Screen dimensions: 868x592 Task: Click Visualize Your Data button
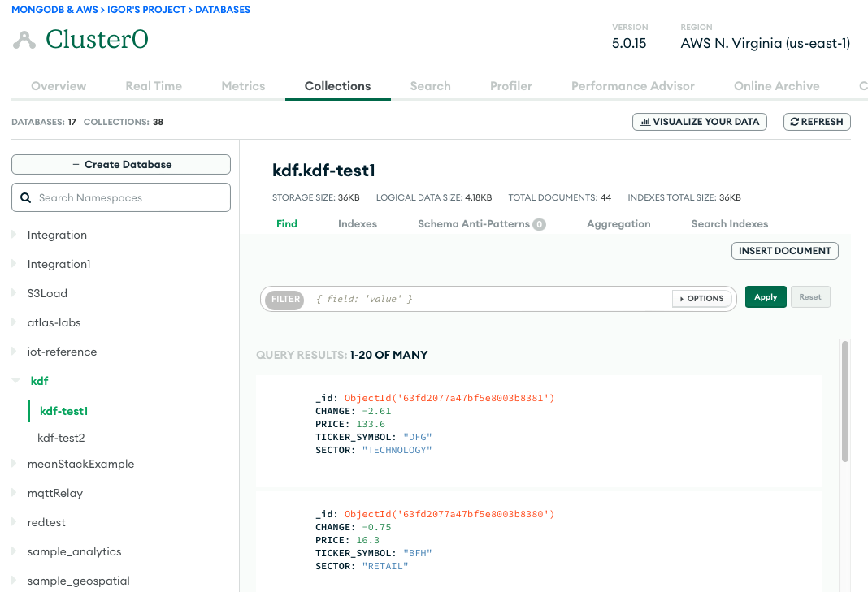coord(700,122)
